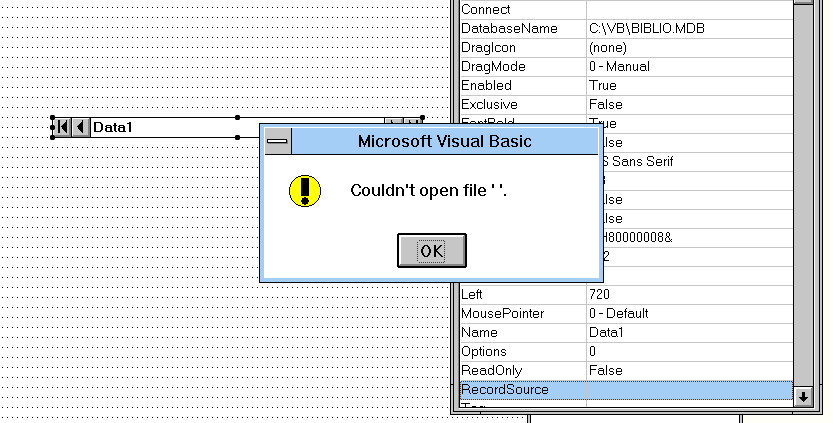Select the Connect property row

tap(626, 9)
